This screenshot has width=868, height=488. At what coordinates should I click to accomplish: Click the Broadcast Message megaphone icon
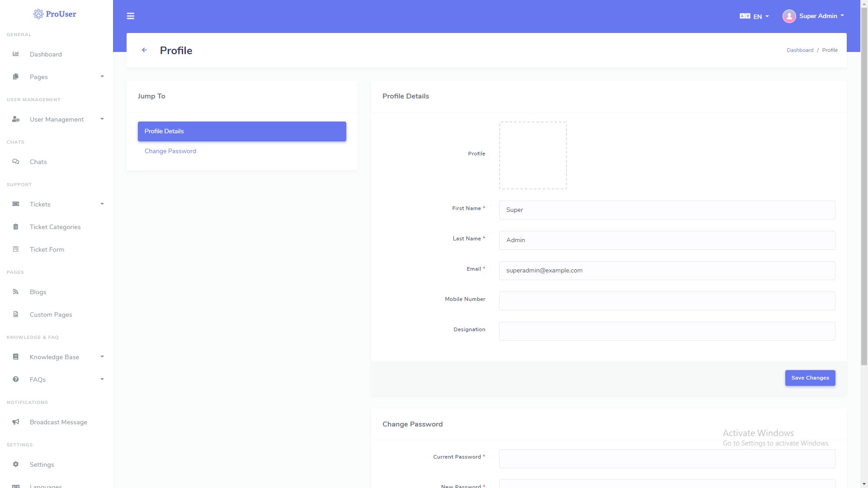pos(16,422)
